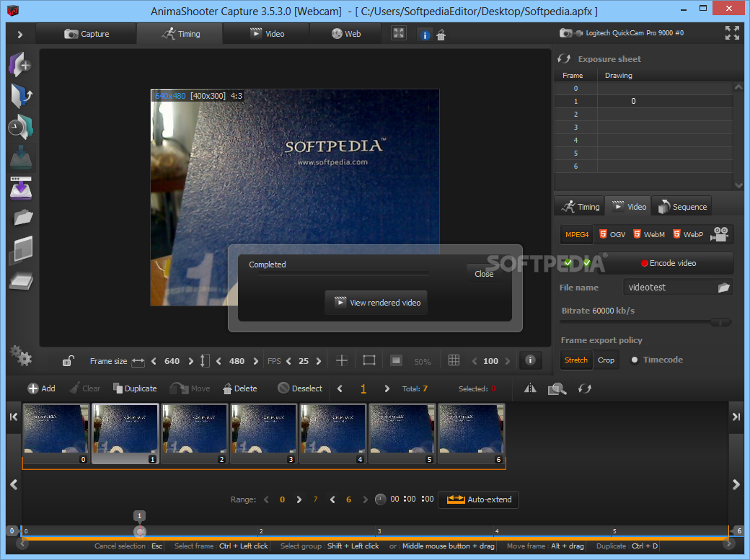Click the Delete frame button
The height and width of the screenshot is (560, 750).
pyautogui.click(x=240, y=388)
